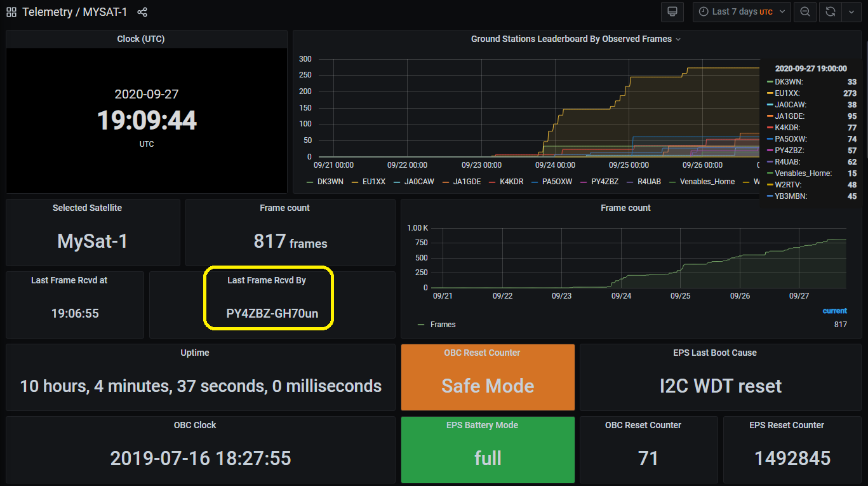
Task: Open Last Frame Rcvd By panel title
Action: point(267,280)
